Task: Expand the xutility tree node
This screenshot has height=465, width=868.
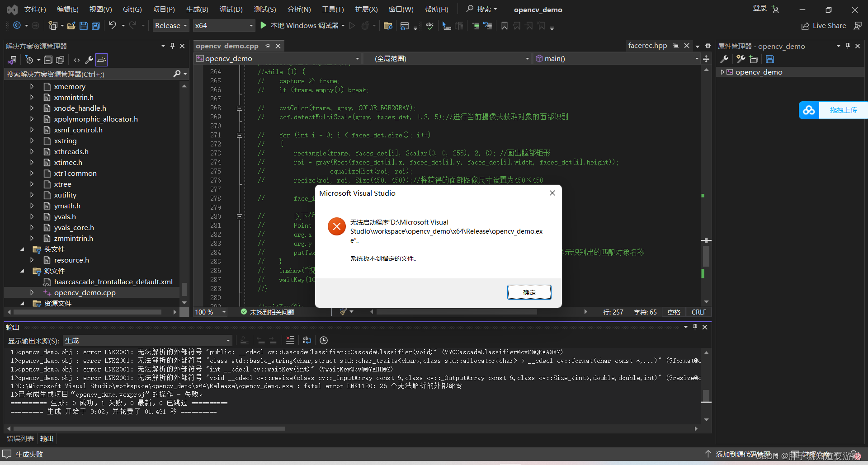Action: coord(32,195)
